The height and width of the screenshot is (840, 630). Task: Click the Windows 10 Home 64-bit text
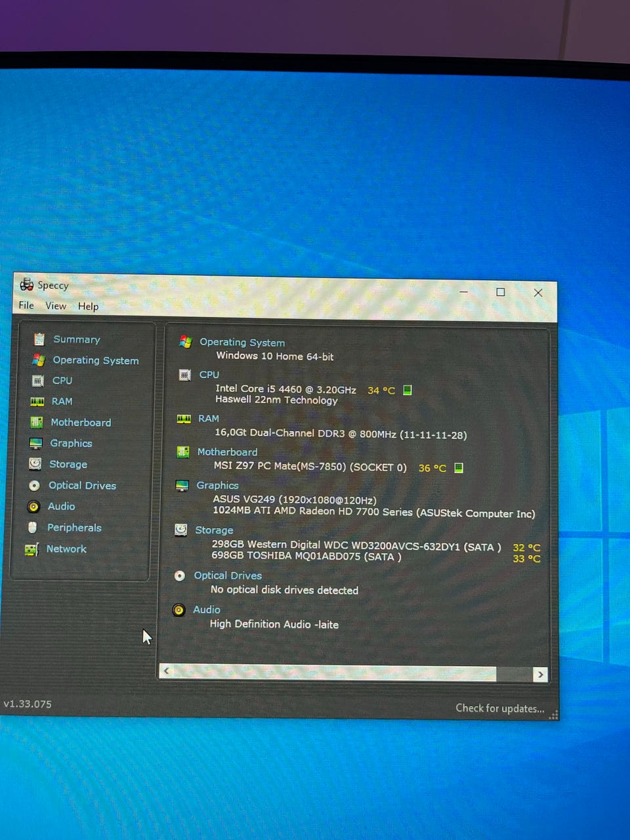(275, 356)
